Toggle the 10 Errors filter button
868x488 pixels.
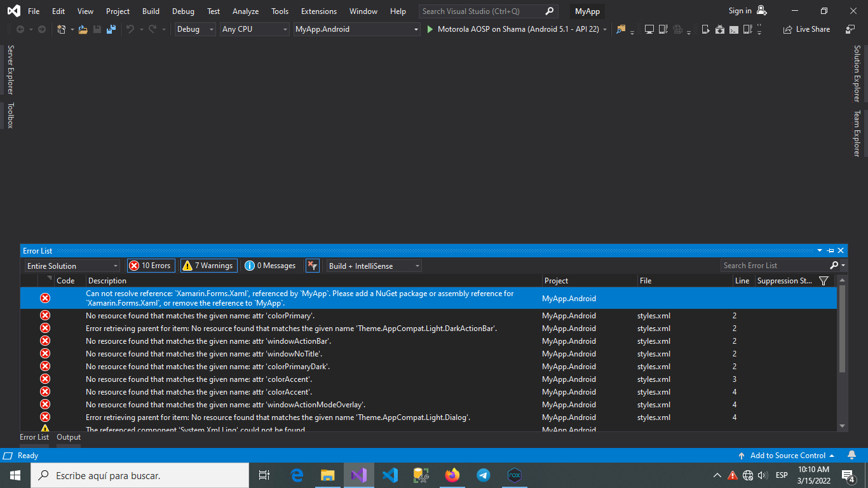point(151,265)
